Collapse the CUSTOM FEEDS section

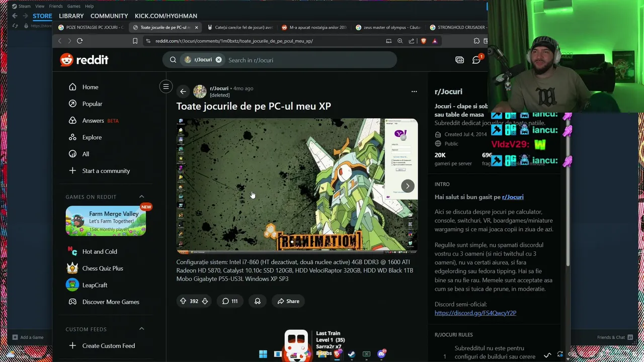pyautogui.click(x=141, y=329)
